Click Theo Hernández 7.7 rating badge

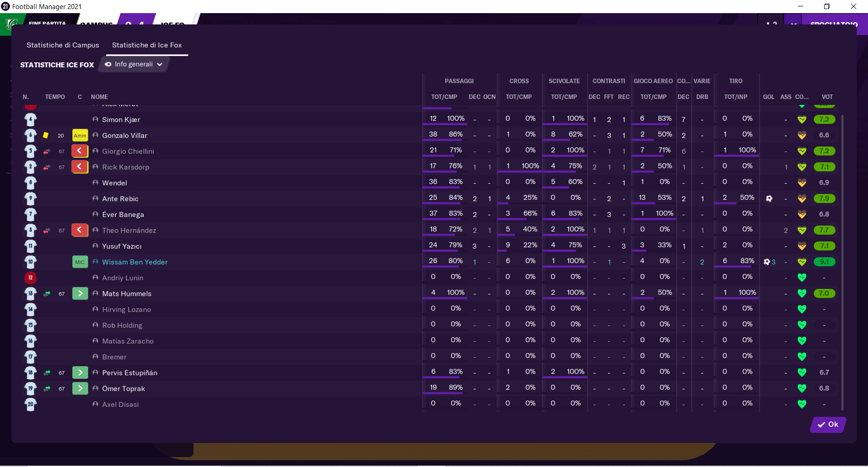[824, 230]
